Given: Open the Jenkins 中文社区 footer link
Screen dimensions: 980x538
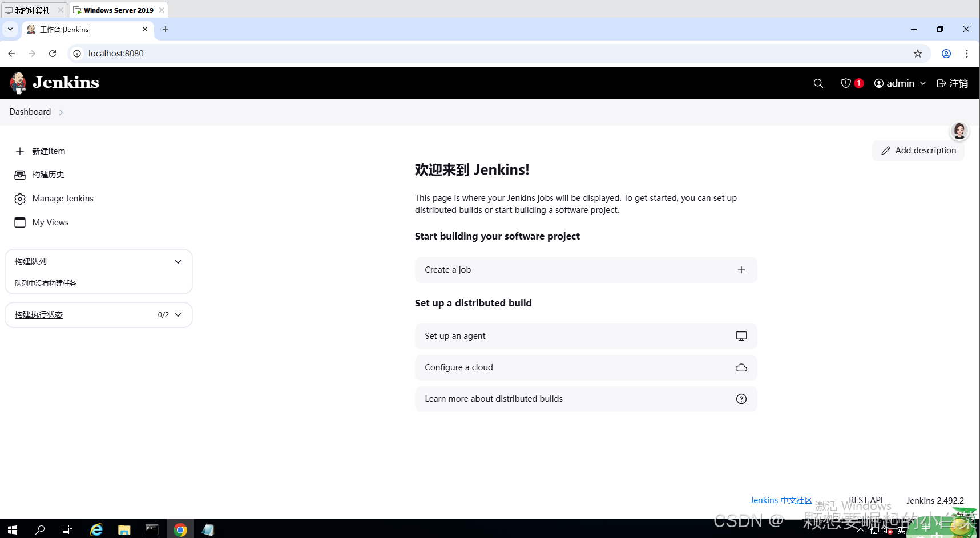Looking at the screenshot, I should [x=781, y=500].
